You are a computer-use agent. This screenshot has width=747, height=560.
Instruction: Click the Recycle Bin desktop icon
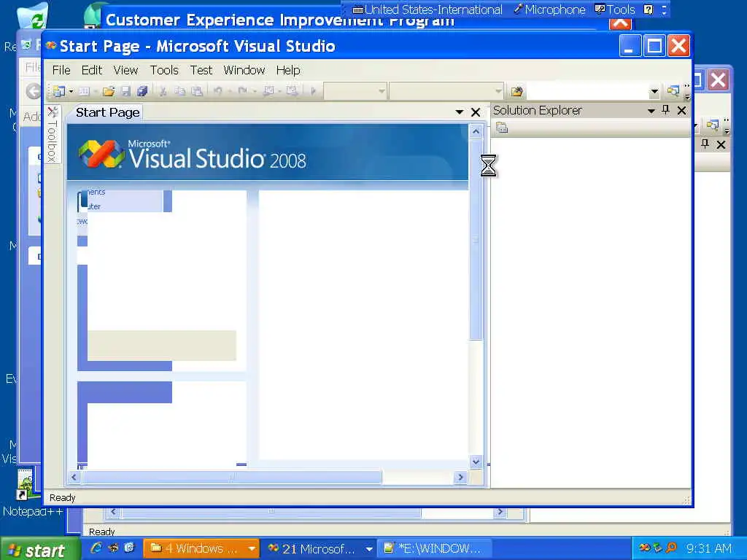(x=32, y=16)
